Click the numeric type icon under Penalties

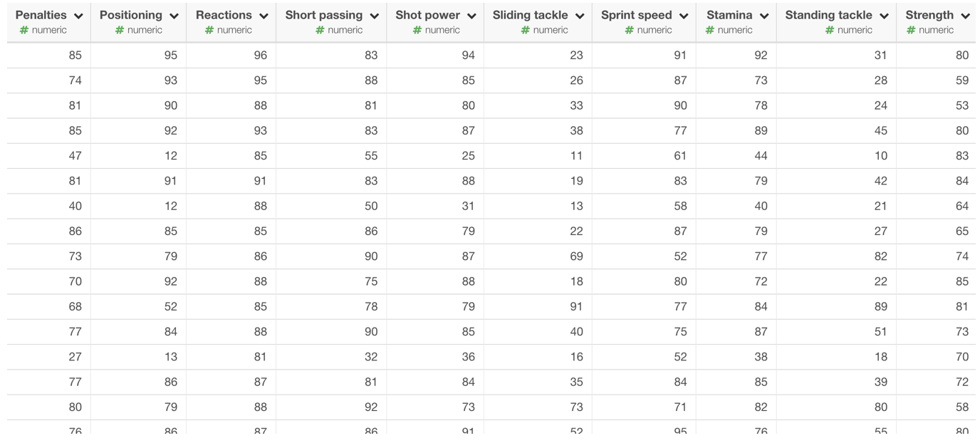pos(24,30)
